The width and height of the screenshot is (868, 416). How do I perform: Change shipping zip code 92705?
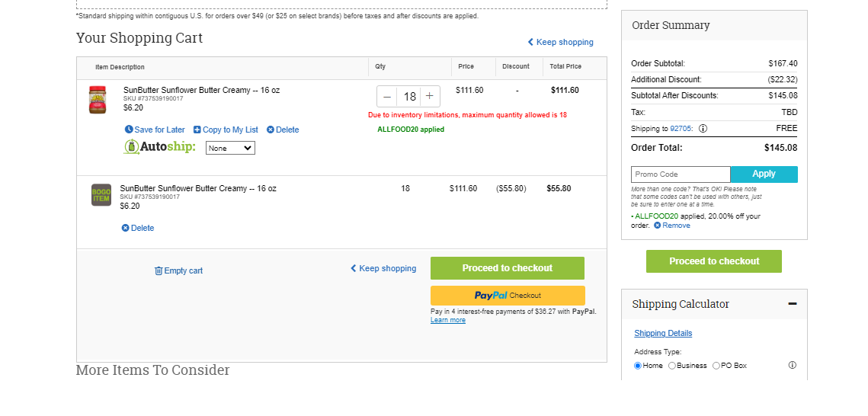pyautogui.click(x=681, y=128)
